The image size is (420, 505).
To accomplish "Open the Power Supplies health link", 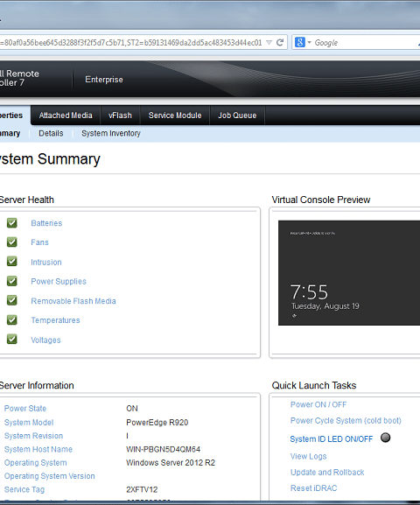I will click(x=59, y=282).
